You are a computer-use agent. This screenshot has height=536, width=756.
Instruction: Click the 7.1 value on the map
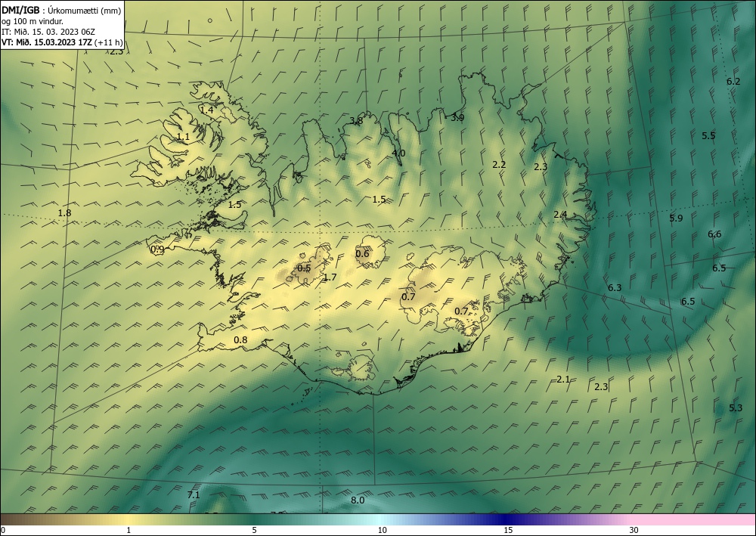(x=194, y=495)
